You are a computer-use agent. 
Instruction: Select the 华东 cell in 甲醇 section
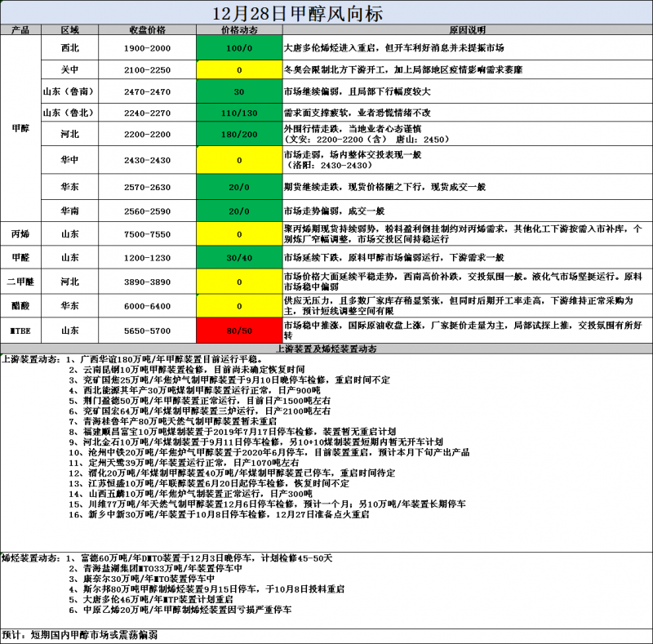pos(69,187)
